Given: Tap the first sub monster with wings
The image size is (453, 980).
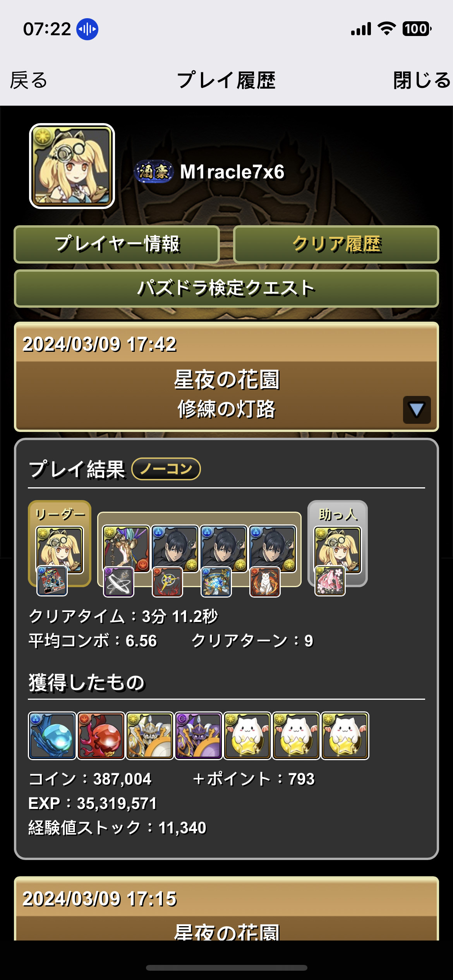Looking at the screenshot, I should click(126, 548).
